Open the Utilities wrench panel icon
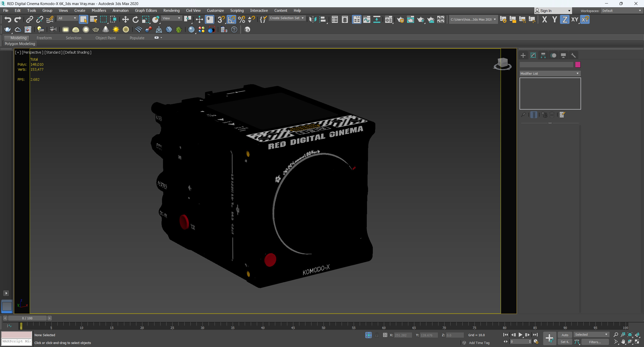This screenshot has width=644, height=347. coord(573,55)
